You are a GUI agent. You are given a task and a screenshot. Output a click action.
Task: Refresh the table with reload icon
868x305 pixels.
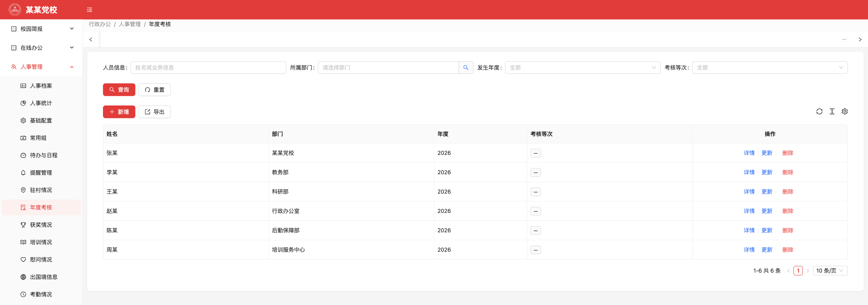(819, 111)
